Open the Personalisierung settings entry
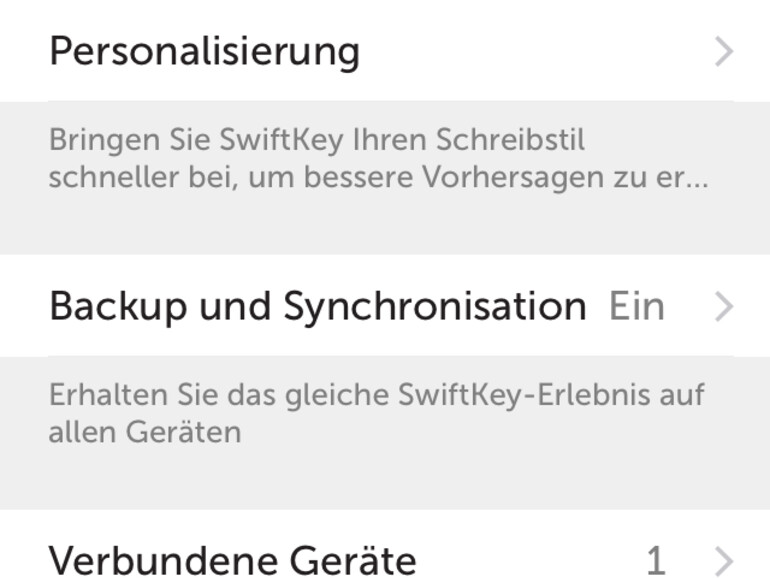This screenshot has width=770, height=578. coord(204,50)
